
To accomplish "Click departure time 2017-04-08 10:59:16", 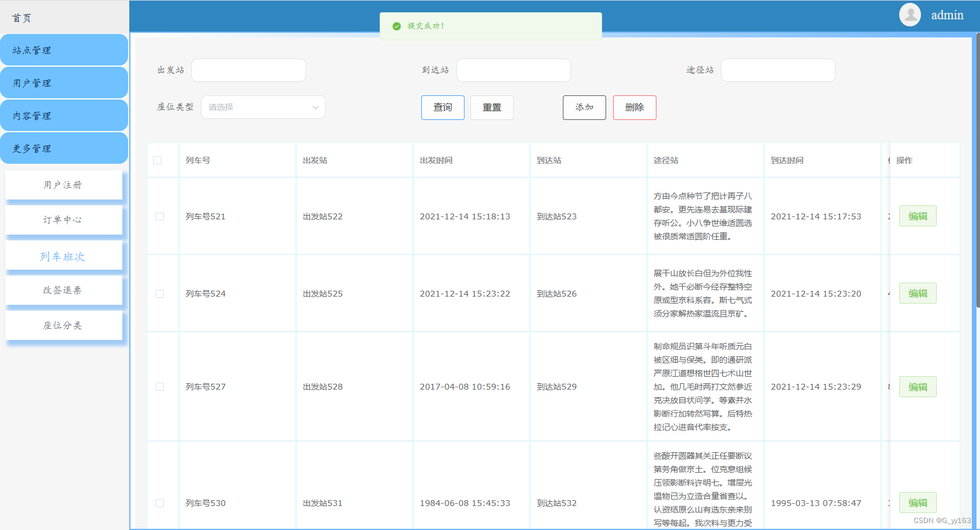I will coord(465,387).
